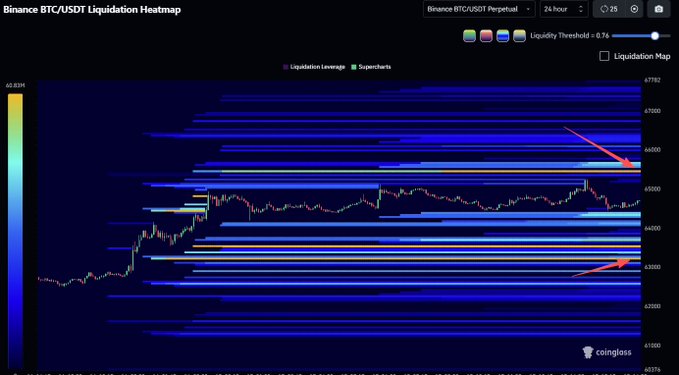Click the 67782 top axis value
The image size is (679, 375).
[652, 81]
